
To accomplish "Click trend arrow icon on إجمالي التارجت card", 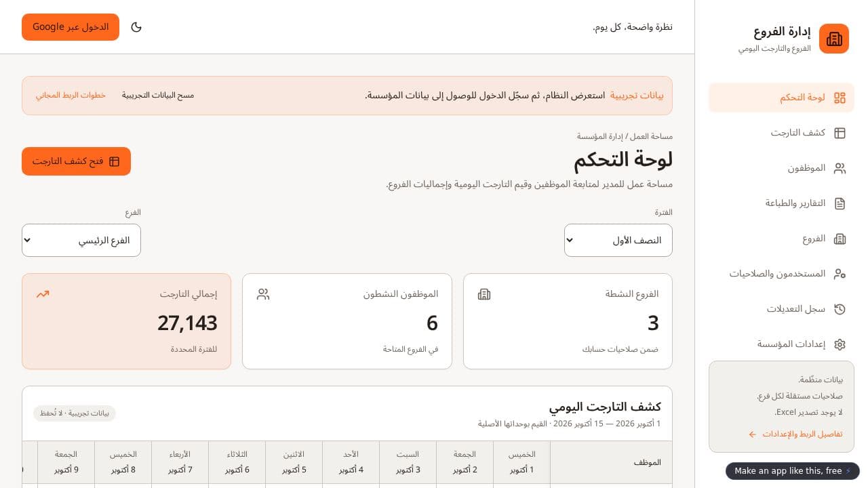I will point(43,294).
